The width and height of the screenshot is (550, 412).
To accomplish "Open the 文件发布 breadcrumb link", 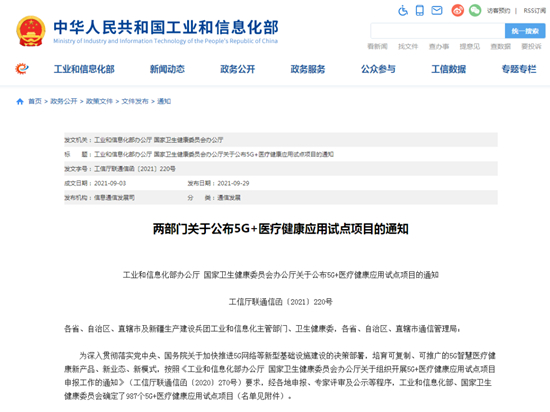I will [x=135, y=101].
